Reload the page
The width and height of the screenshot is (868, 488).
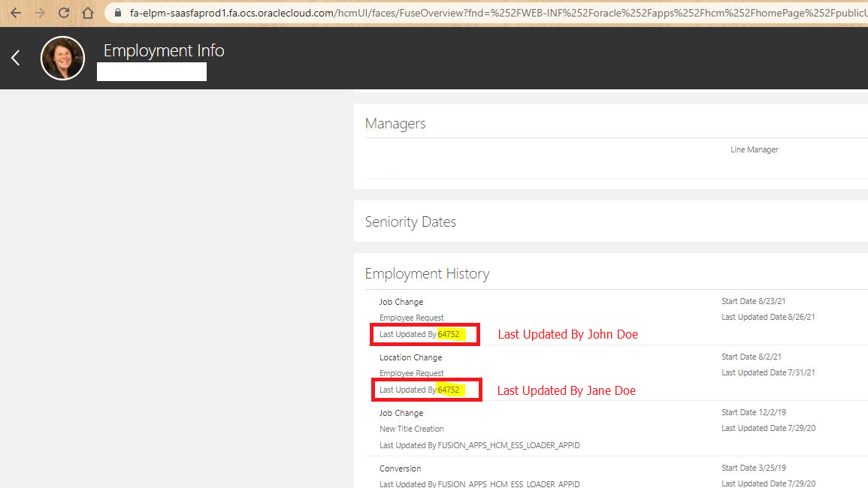(x=63, y=12)
